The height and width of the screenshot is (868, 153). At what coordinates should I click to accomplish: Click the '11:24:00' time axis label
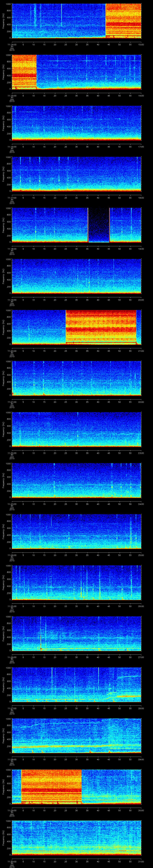[x=12, y=555]
